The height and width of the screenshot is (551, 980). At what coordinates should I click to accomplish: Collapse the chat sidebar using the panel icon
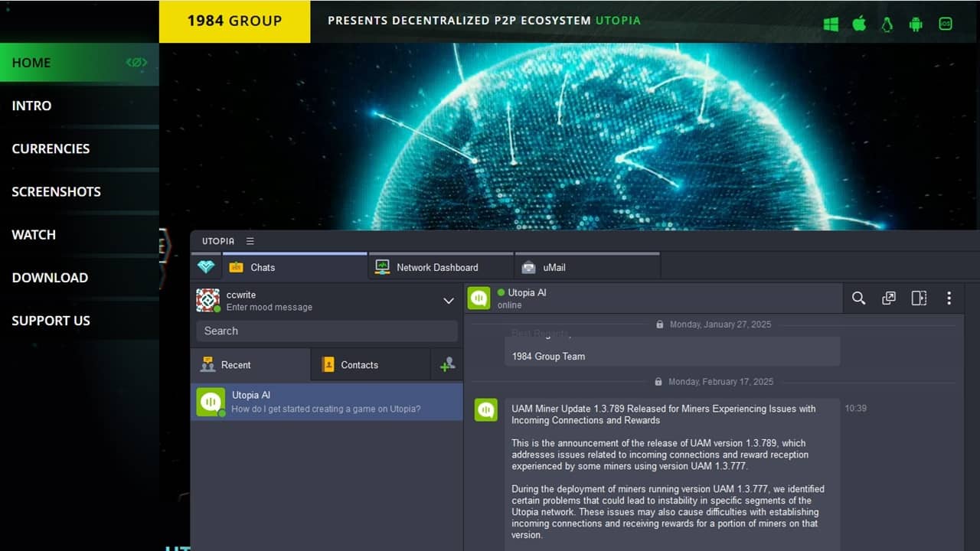point(919,298)
